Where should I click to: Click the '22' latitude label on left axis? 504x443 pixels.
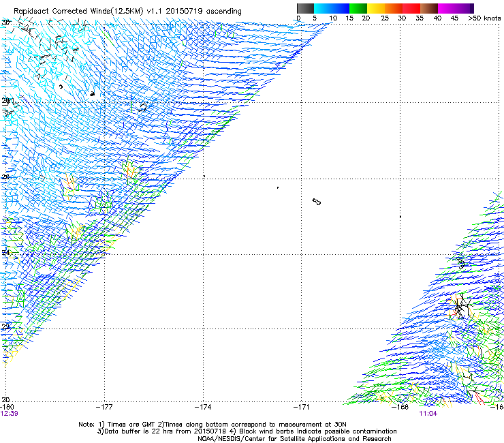pyautogui.click(x=5, y=327)
